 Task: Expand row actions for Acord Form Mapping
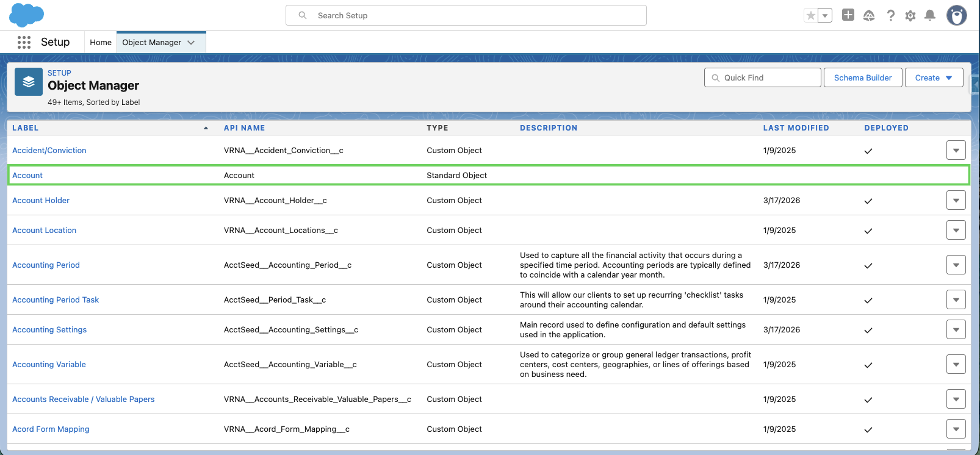coord(956,429)
